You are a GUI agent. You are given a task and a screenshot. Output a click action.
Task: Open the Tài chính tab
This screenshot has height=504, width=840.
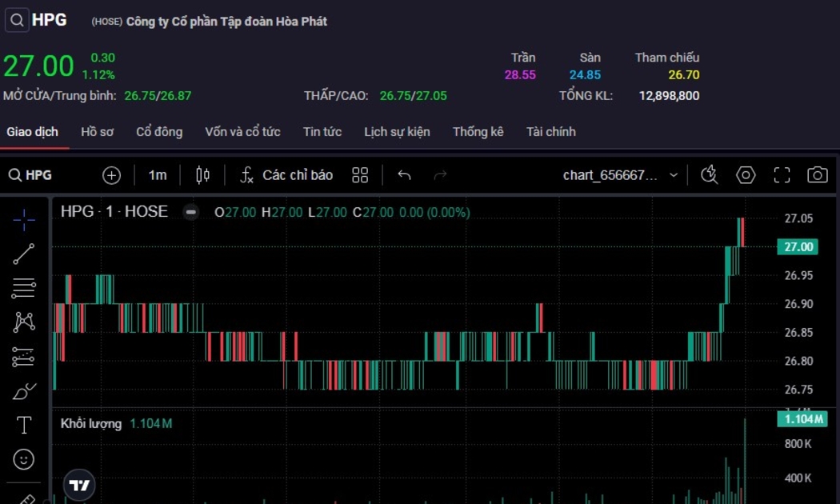(550, 132)
